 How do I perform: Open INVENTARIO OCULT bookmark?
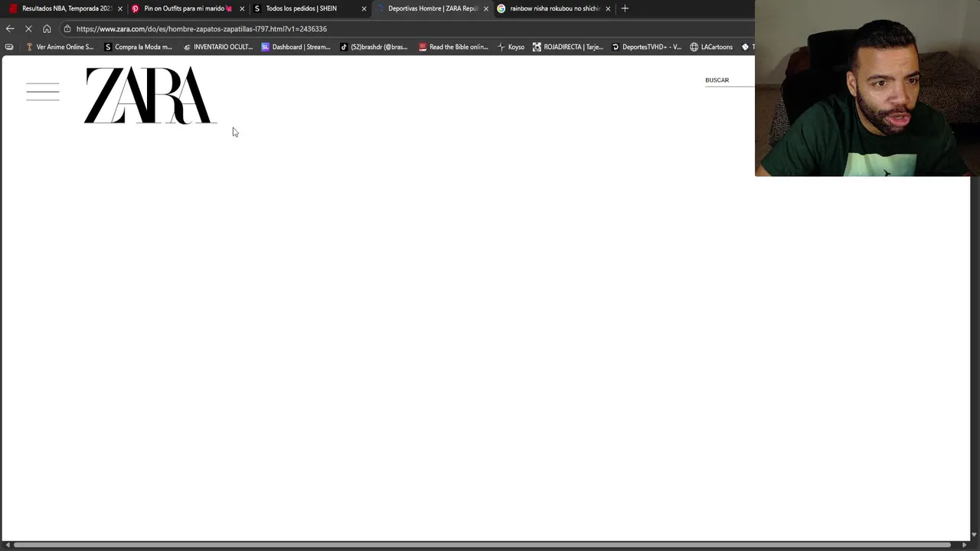point(217,47)
